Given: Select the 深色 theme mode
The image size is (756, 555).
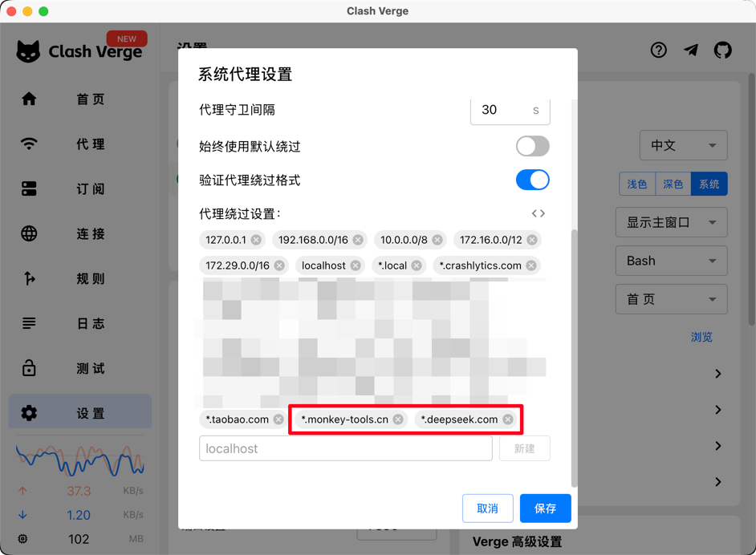Looking at the screenshot, I should click(673, 184).
